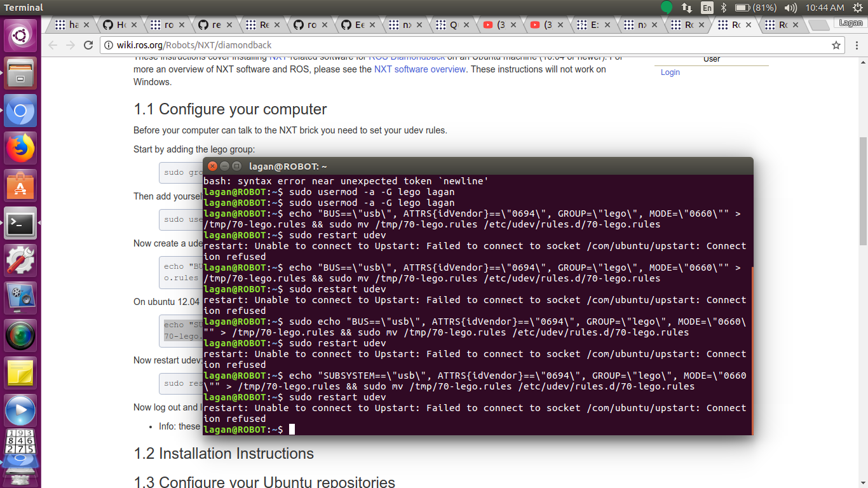Image resolution: width=868 pixels, height=488 pixels.
Task: Launch the Chromium browser launcher icon
Action: [21, 111]
